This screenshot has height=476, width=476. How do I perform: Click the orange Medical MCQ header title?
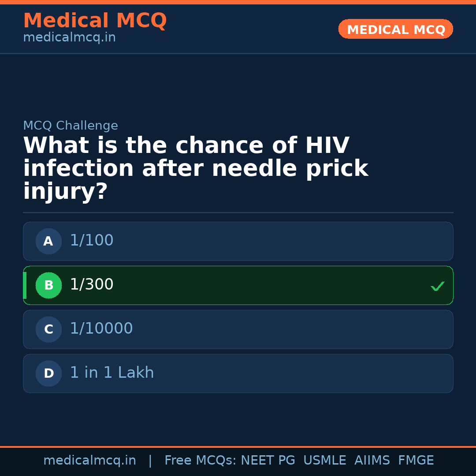pos(95,21)
